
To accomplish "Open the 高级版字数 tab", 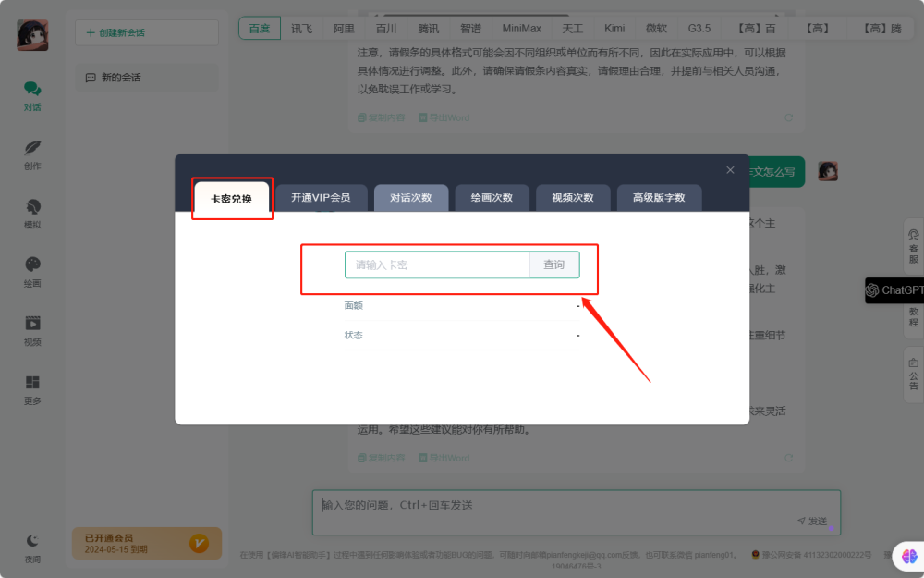I will pos(659,198).
